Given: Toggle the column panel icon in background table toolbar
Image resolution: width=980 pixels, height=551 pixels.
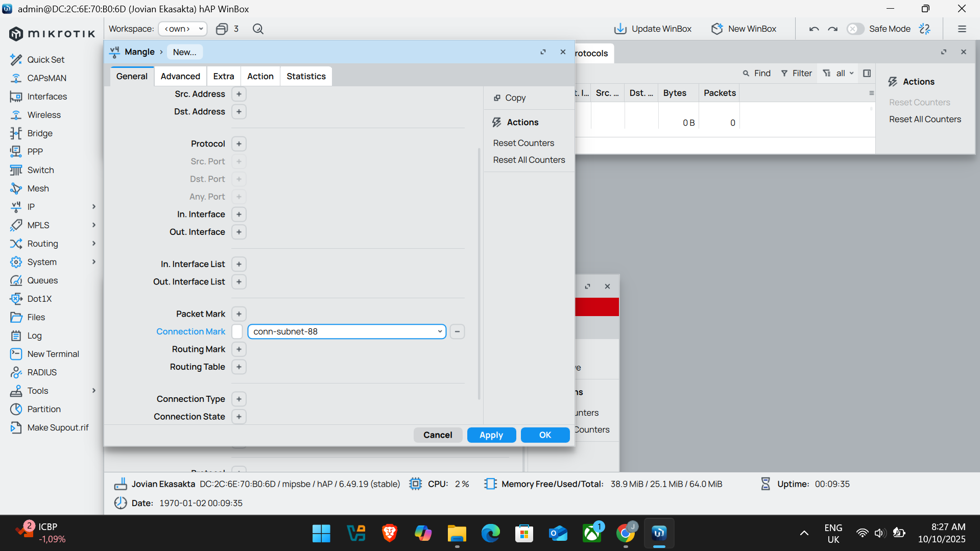Looking at the screenshot, I should tap(867, 73).
